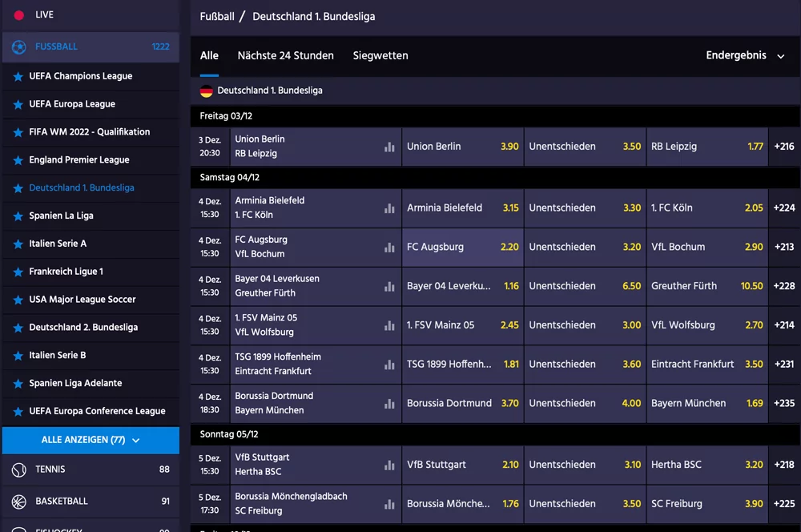Expand ALLE ANZEIGEN (77) leagues list
Screen dimensions: 801x532
pyautogui.click(x=91, y=440)
